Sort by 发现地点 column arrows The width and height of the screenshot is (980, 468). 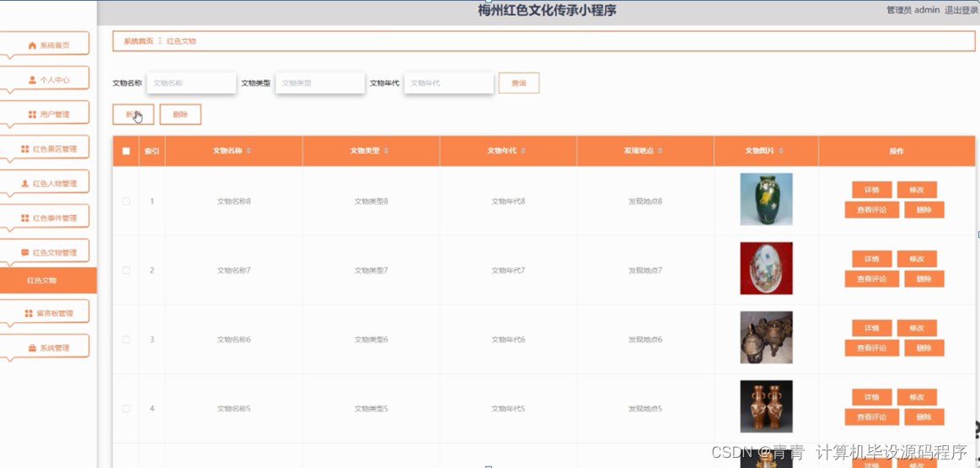660,151
